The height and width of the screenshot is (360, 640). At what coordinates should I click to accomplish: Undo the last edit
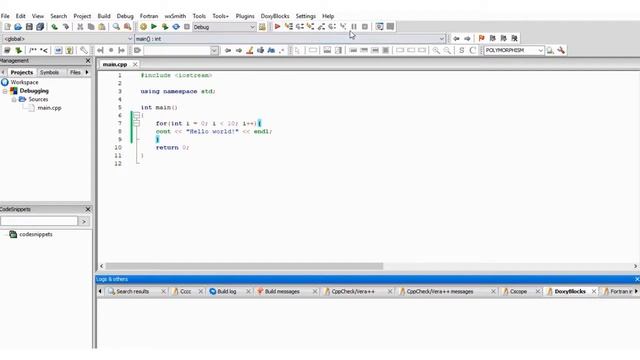pos(54,27)
